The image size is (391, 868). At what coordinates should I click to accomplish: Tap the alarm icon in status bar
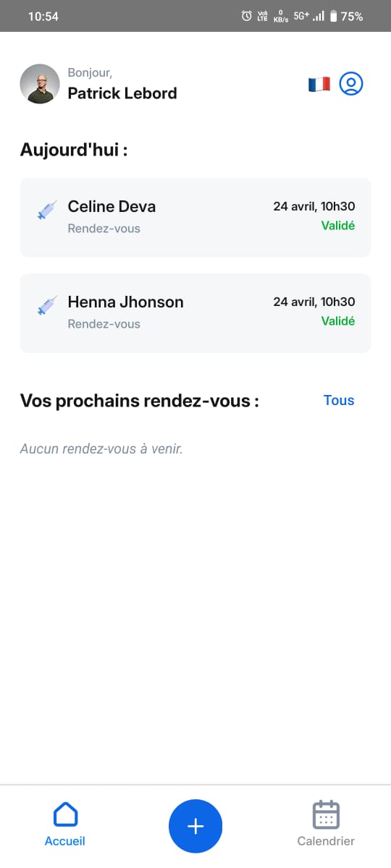[246, 16]
